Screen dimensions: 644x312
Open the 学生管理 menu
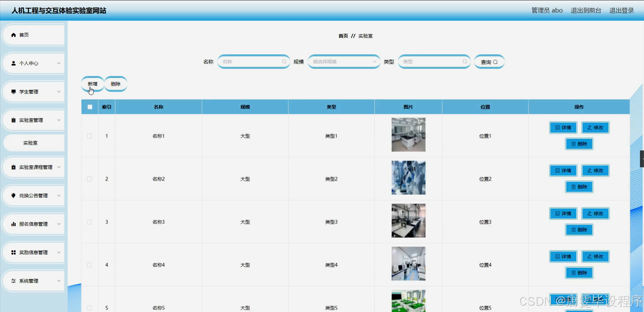coord(33,92)
